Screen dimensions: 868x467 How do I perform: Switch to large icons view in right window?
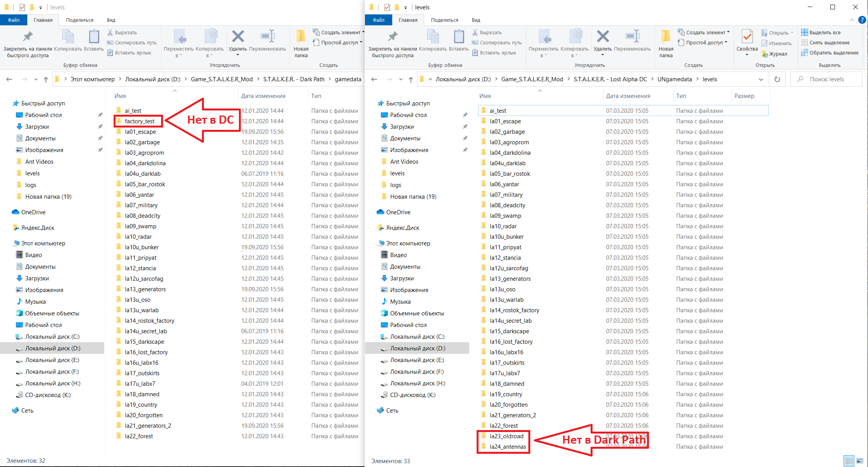(859, 461)
